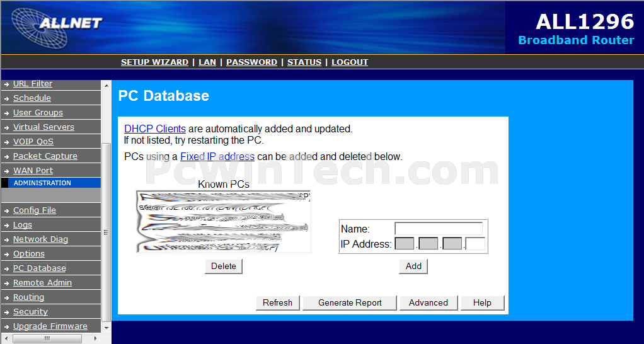Image resolution: width=644 pixels, height=344 pixels.
Task: Click the sidebar horizontal scroll left arrow
Action: 7,339
